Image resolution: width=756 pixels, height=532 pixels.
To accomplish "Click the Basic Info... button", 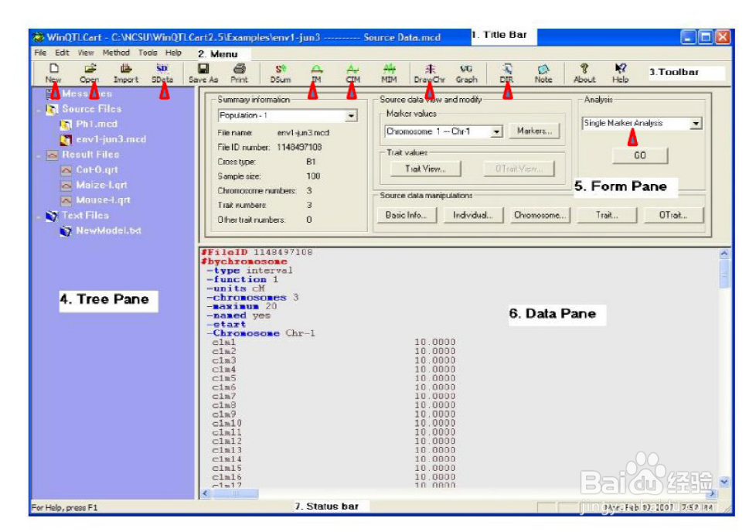I will 407,215.
